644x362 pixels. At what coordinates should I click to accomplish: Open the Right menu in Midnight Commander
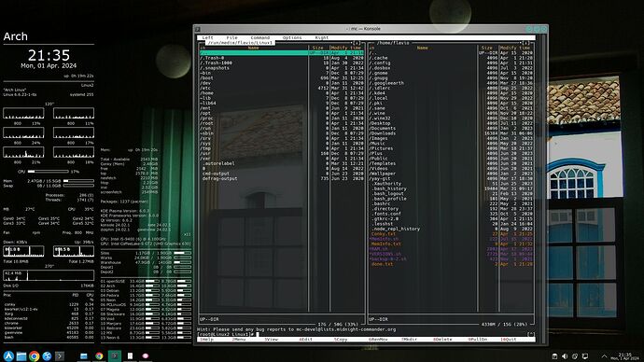pos(322,37)
